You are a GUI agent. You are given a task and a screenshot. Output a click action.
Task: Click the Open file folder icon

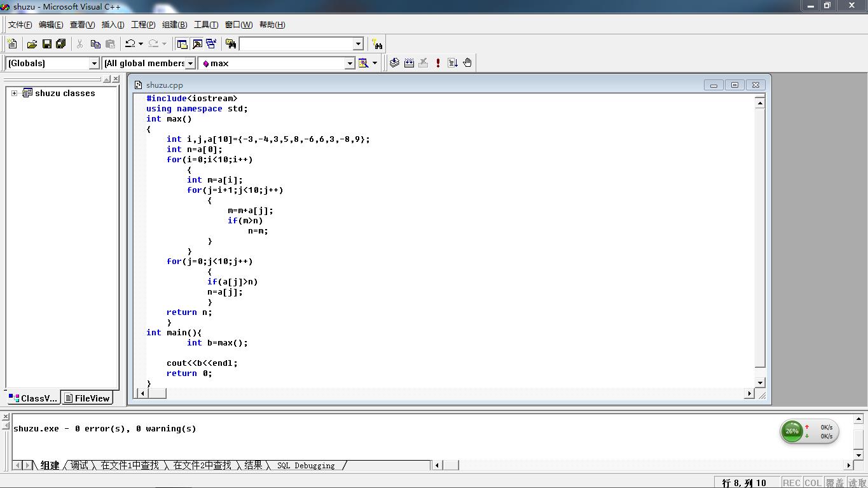(x=32, y=44)
